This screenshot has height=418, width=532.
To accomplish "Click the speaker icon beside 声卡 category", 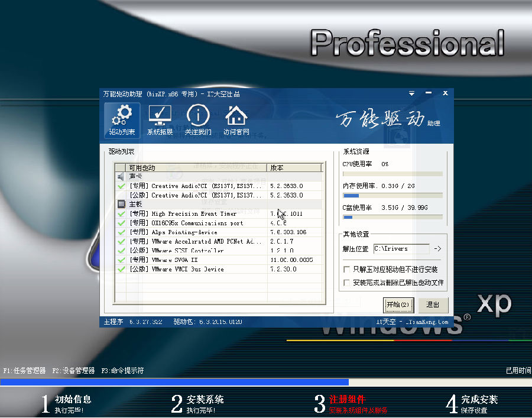I will click(122, 176).
